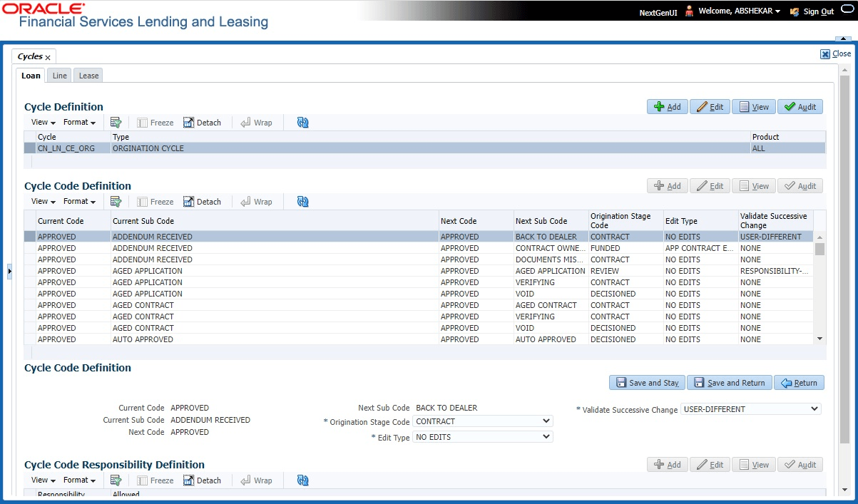This screenshot has height=504, width=858.
Task: View the selected Cycle Definition
Action: click(754, 107)
